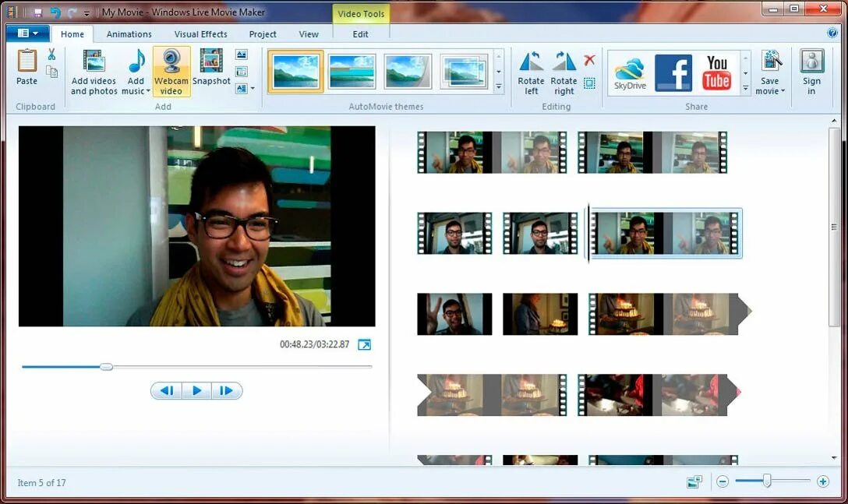Apply the third AutoMovie theme thumbnail
848x504 pixels.
[408, 72]
